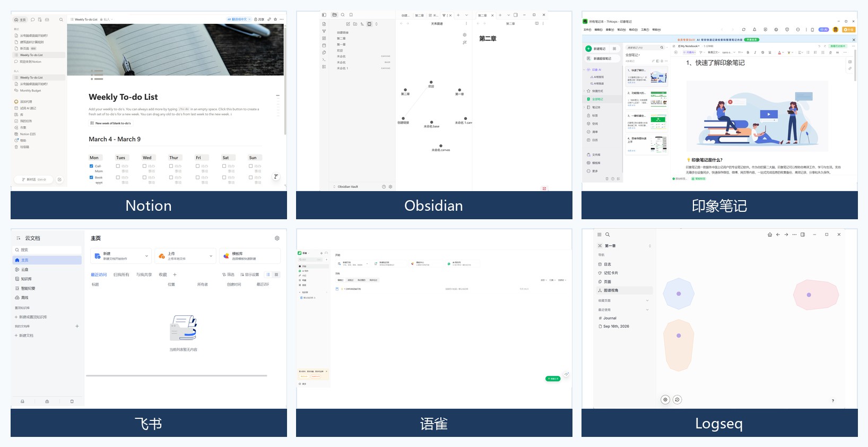Open the 工具(T) menu in 印象笔记

[x=645, y=30]
